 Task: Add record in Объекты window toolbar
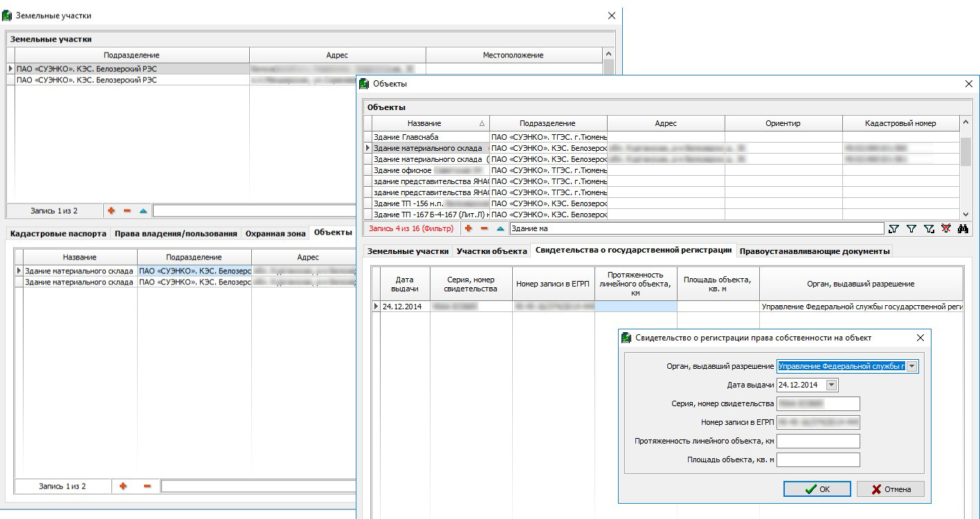[x=469, y=228]
